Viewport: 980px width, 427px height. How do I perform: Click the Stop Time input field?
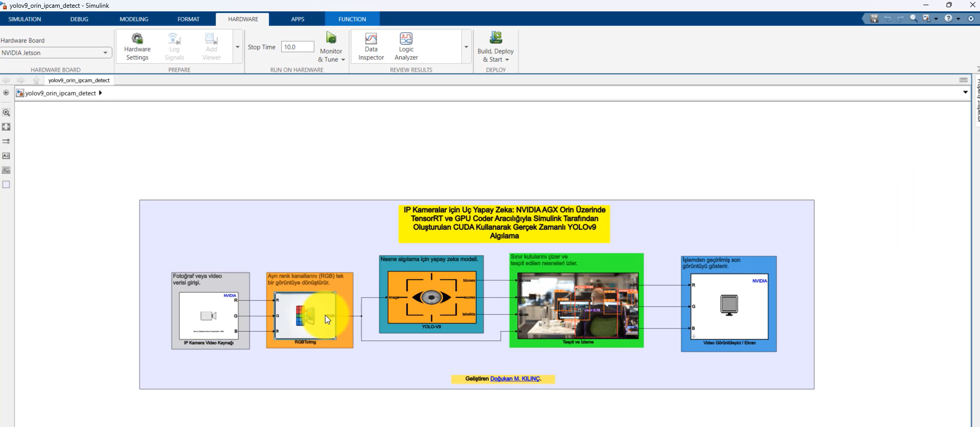click(298, 47)
